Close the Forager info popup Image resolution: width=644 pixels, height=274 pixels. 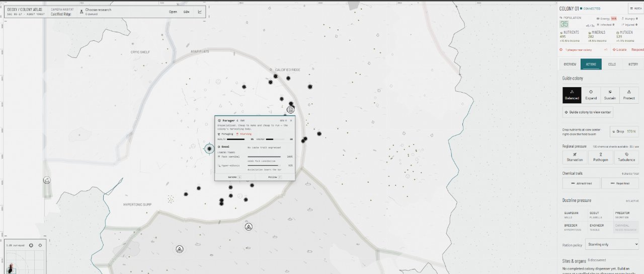[x=291, y=120]
